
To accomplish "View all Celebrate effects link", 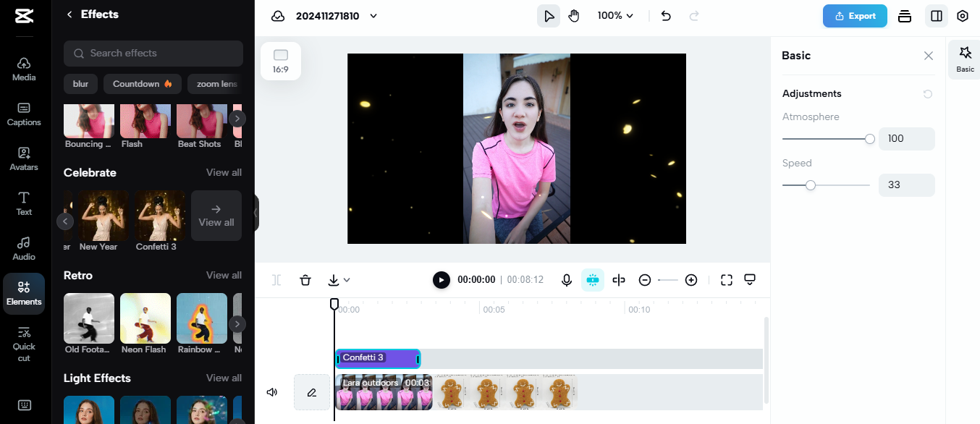I will click(224, 173).
